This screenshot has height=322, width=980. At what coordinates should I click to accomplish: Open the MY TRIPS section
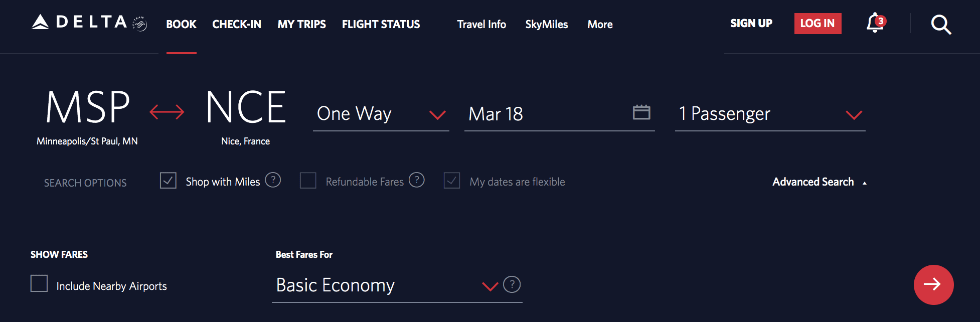coord(301,24)
